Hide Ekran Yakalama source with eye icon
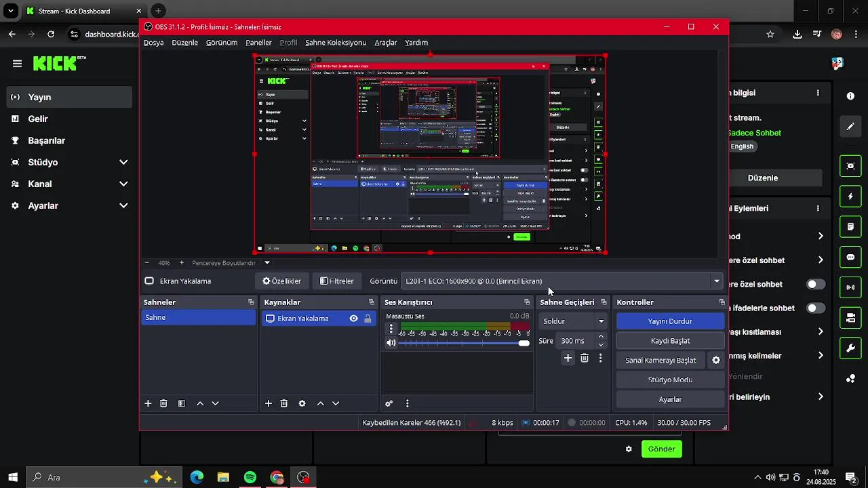868x488 pixels. [353, 319]
